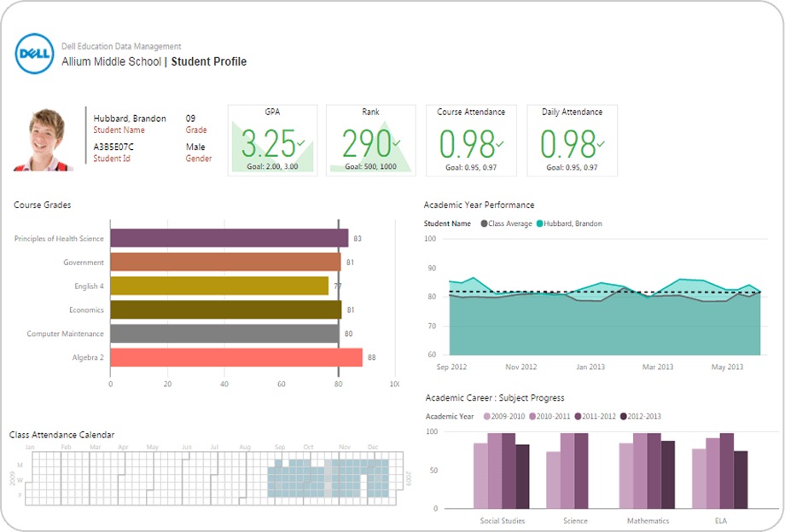785x532 pixels.
Task: Click the 'Course Grades' chart title
Action: tap(43, 205)
